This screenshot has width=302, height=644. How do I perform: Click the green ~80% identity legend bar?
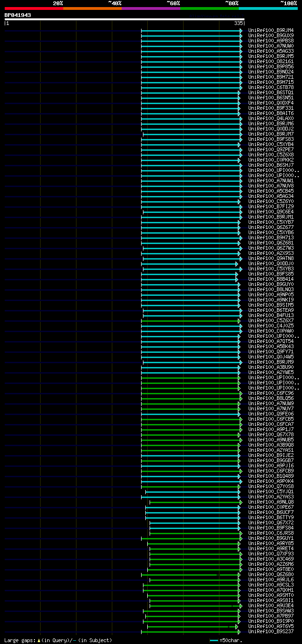tap(210, 8)
